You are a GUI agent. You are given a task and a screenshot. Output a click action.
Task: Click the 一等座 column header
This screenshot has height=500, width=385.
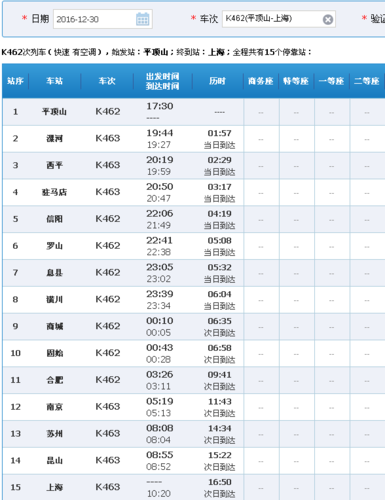pos(331,81)
